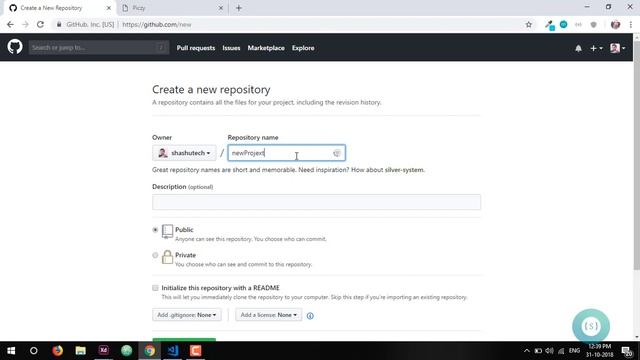Viewport: 640px width, 360px height.
Task: Open the Windows Start menu
Action: pos(11,351)
